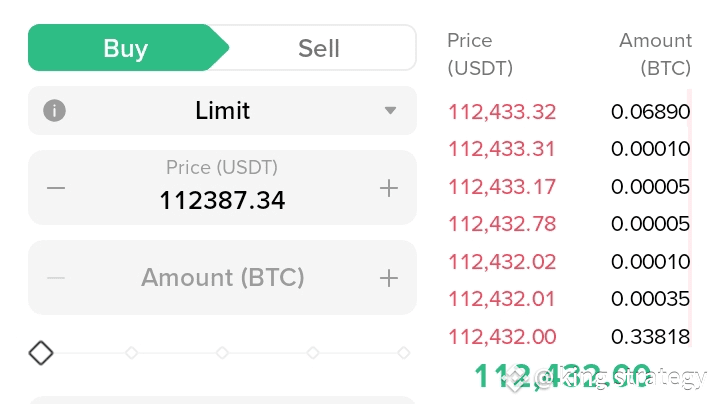The height and width of the screenshot is (404, 720).
Task: Select the 0% slider diamond handle
Action: click(x=41, y=353)
